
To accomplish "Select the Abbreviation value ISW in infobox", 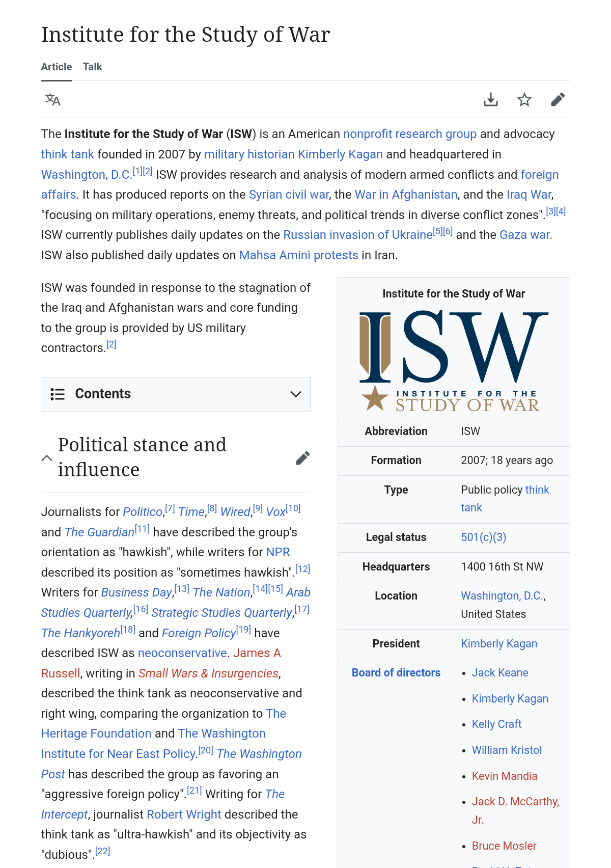I will tap(470, 431).
